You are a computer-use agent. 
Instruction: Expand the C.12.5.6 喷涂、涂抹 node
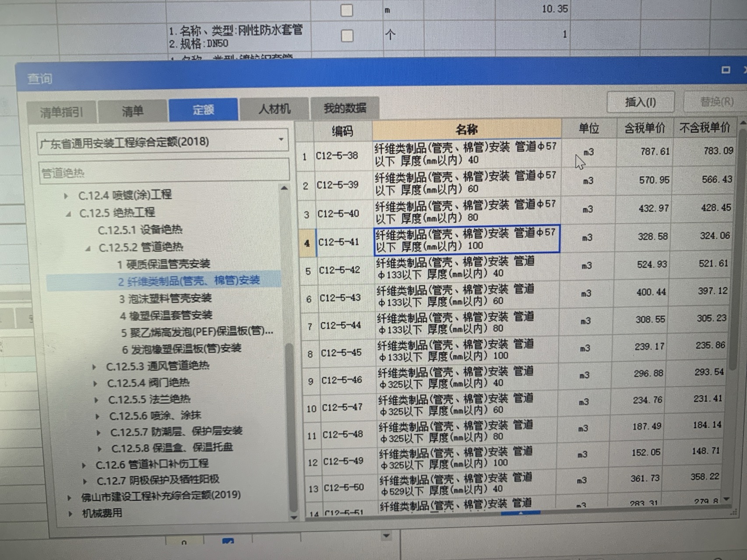pyautogui.click(x=98, y=416)
